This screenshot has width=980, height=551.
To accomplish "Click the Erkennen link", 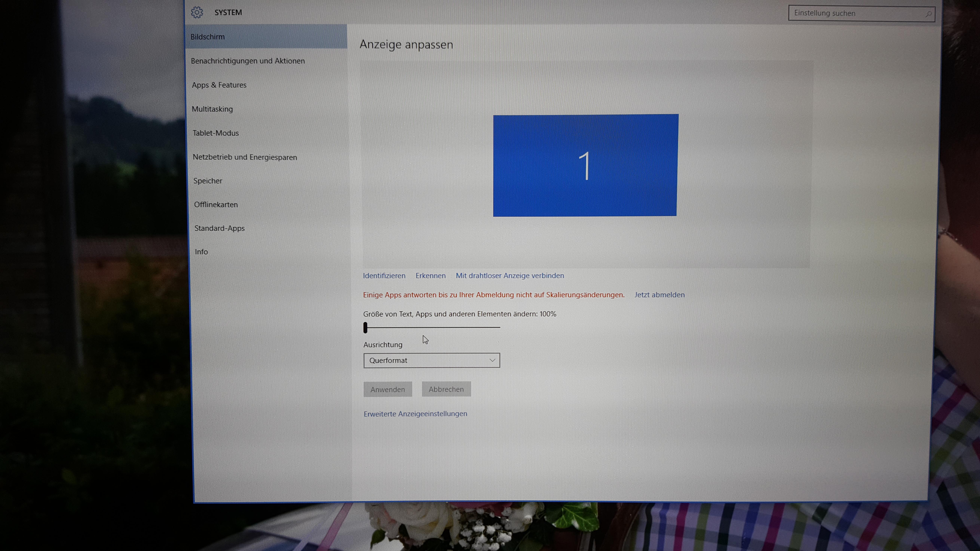I will coord(430,276).
